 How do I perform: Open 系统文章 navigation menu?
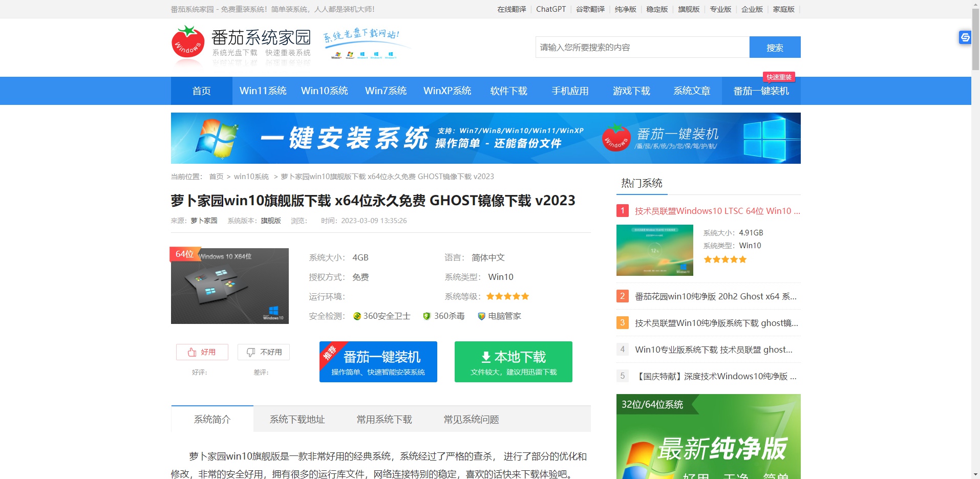[x=692, y=91]
